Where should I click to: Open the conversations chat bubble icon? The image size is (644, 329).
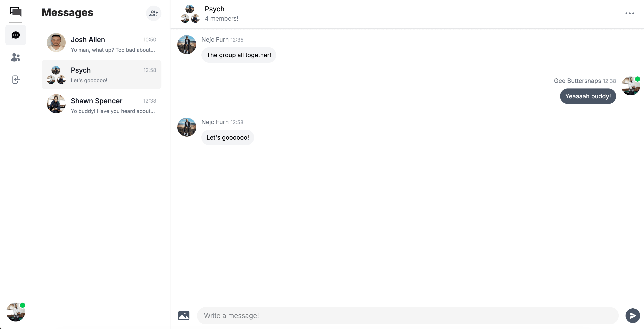(x=15, y=35)
